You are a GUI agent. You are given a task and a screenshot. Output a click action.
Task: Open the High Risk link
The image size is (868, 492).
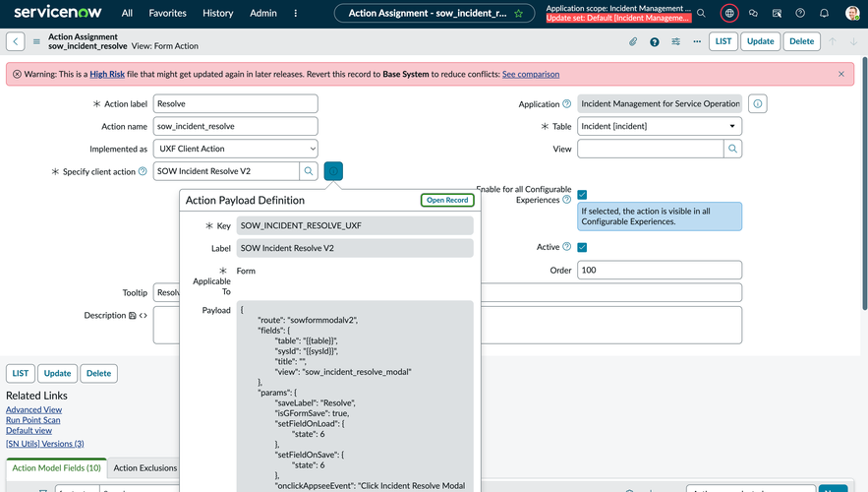(107, 74)
